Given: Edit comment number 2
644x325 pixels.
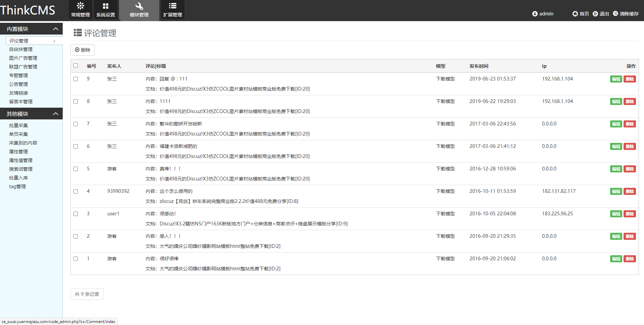Looking at the screenshot, I should tap(616, 236).
